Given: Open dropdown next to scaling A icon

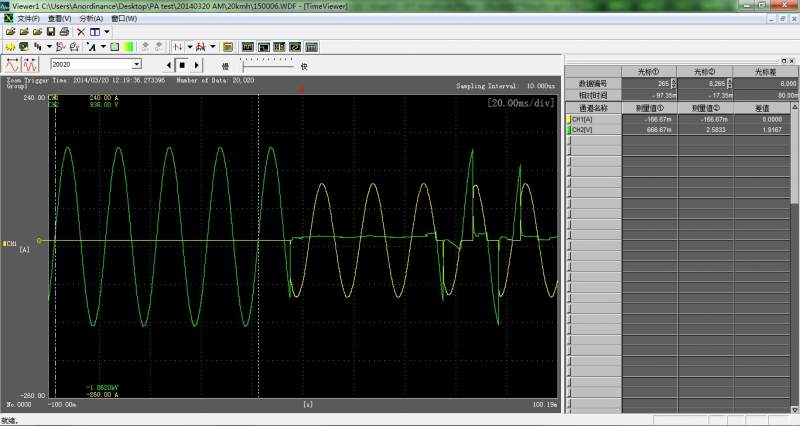Looking at the screenshot, I should point(103,47).
